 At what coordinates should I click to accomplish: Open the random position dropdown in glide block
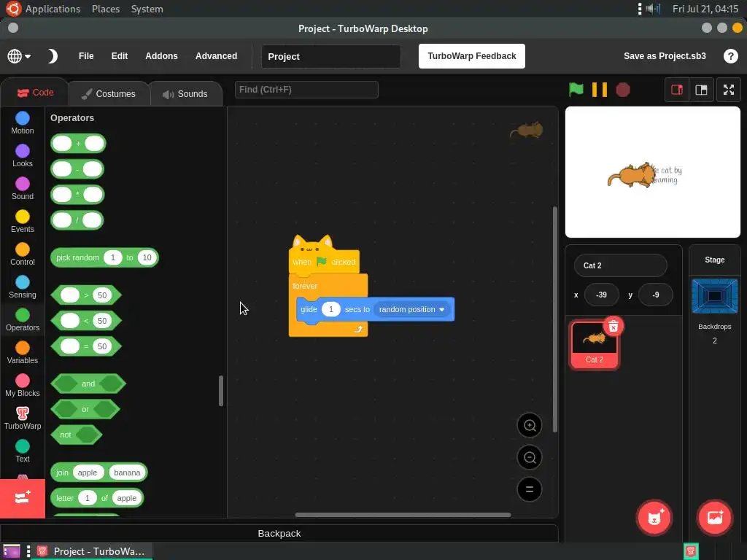coord(411,309)
